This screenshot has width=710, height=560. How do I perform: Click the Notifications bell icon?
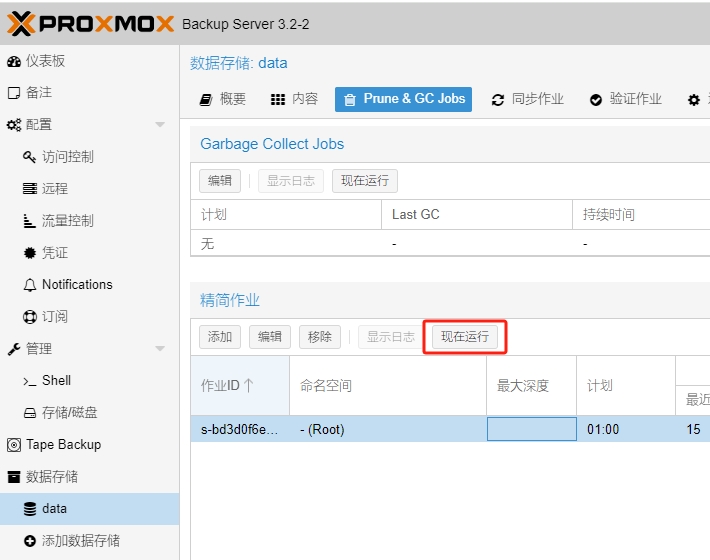[30, 285]
